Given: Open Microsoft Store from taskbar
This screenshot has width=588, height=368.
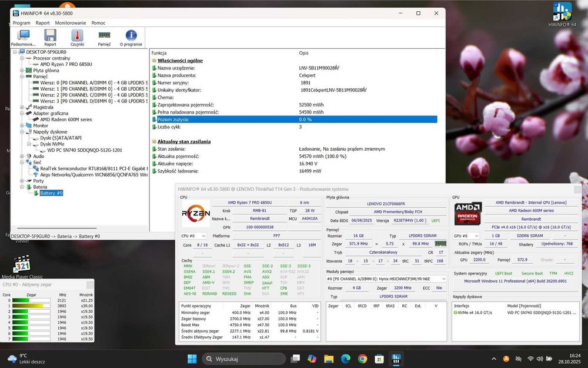Looking at the screenshot, I should [x=379, y=359].
